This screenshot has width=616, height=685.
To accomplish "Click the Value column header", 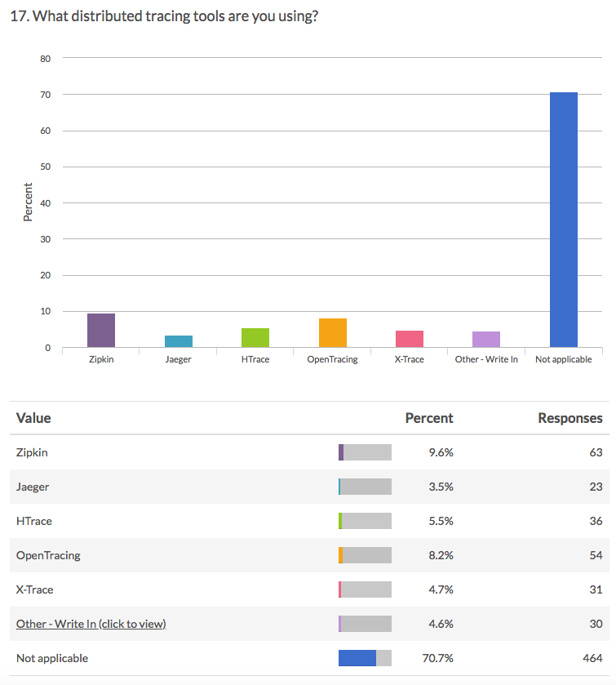I will click(33, 418).
